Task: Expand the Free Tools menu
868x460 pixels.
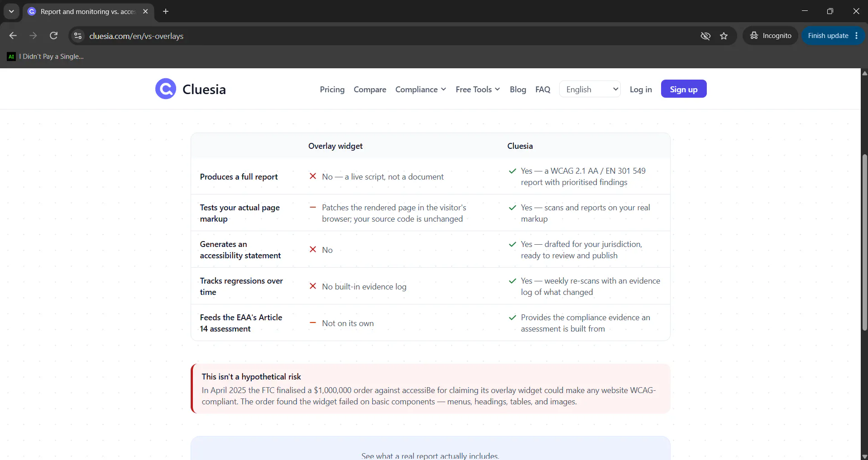Action: click(478, 90)
